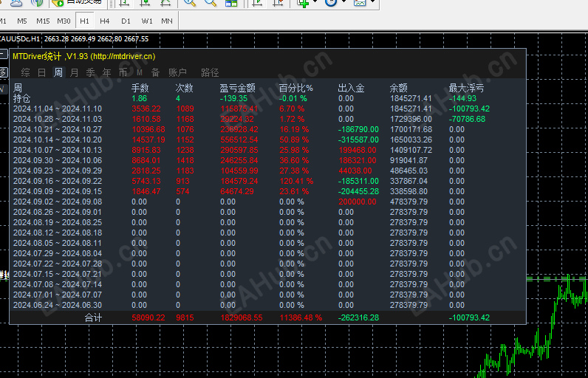The width and height of the screenshot is (588, 378).
Task: Click the MTDriver统计 V1.93 title link
Action: (x=84, y=56)
